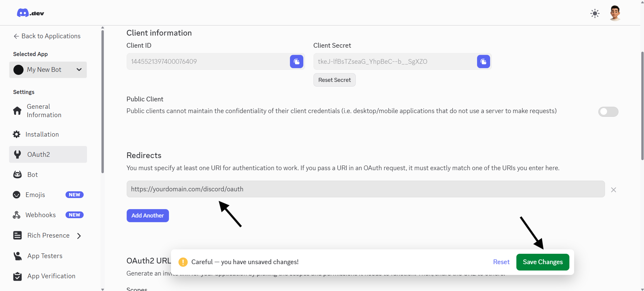This screenshot has width=644, height=291.
Task: Click the OAuth2 wrench icon
Action: (x=17, y=154)
